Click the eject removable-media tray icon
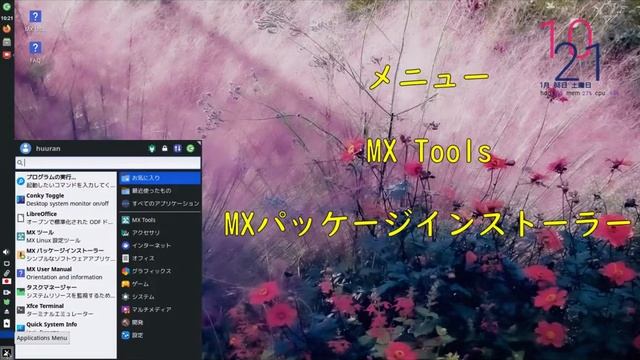The height and width of the screenshot is (360, 640). [7, 312]
